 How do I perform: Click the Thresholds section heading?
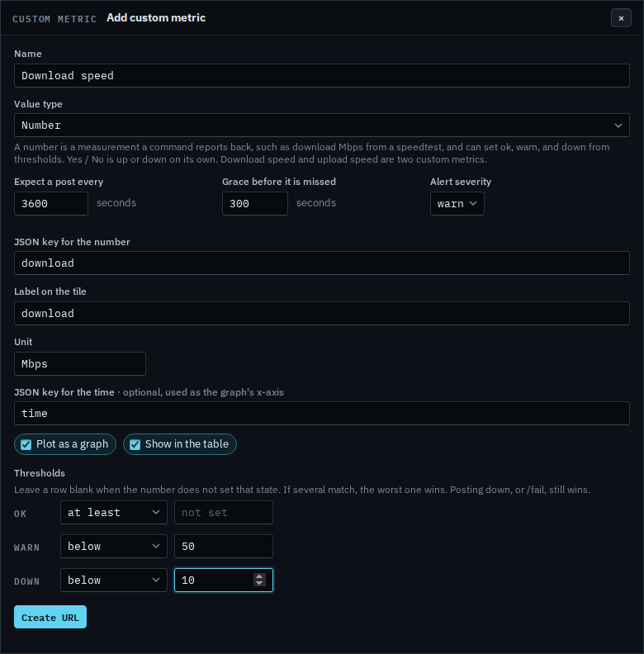point(40,473)
